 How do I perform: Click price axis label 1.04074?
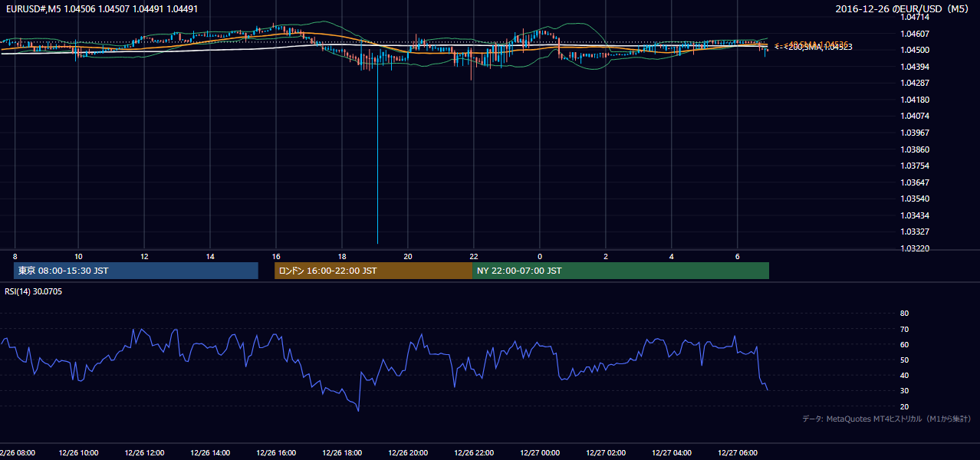click(914, 117)
